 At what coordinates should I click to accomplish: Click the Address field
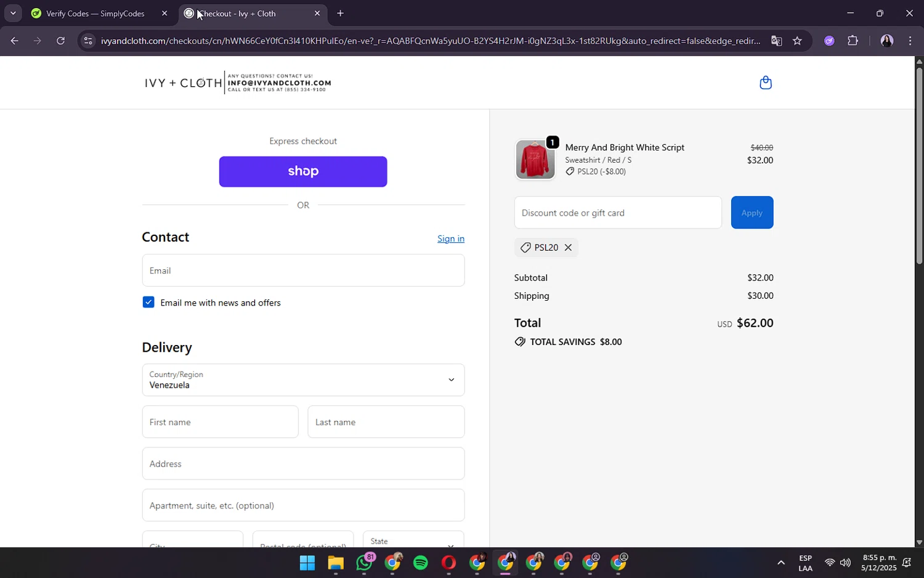(303, 464)
